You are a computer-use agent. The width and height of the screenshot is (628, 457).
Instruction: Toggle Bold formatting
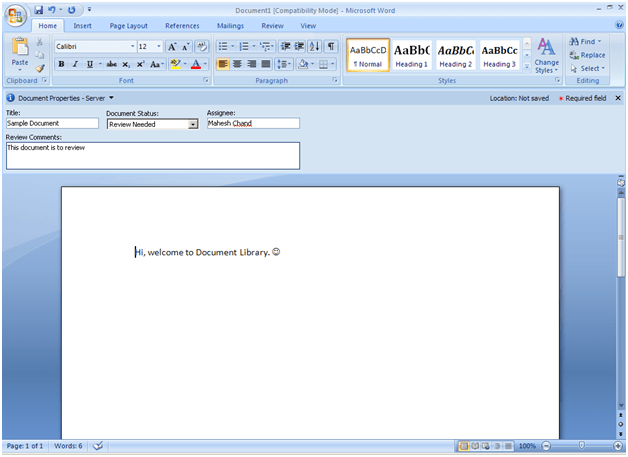61,64
